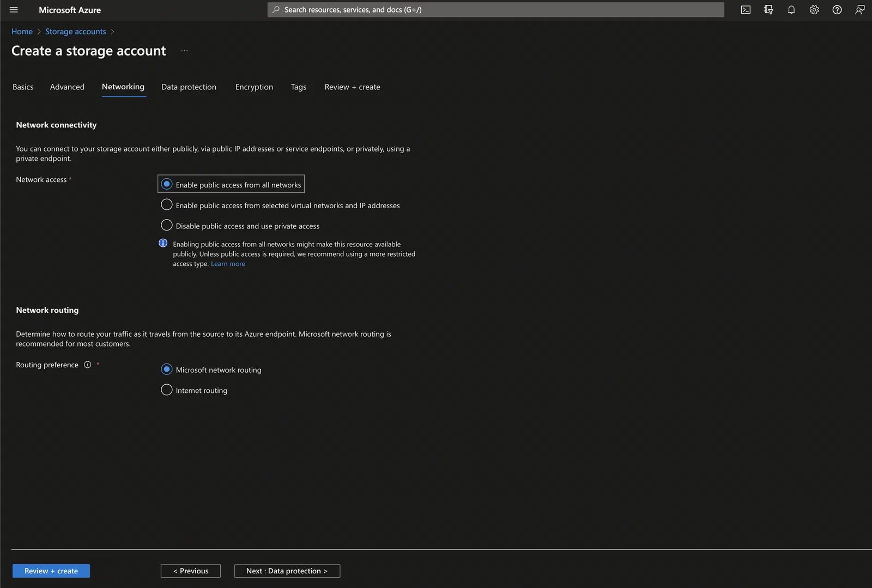Open the Directories and subscriptions filter icon
Image resolution: width=872 pixels, height=588 pixels.
(768, 10)
